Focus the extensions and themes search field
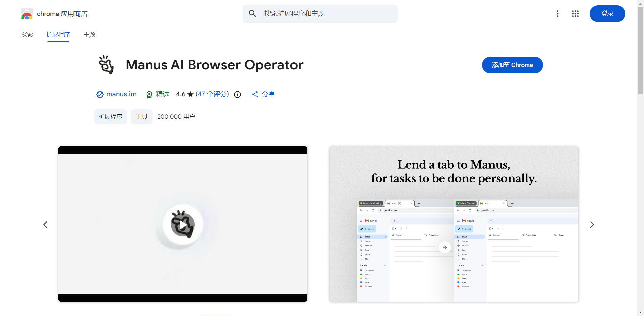This screenshot has height=316, width=644. point(325,14)
